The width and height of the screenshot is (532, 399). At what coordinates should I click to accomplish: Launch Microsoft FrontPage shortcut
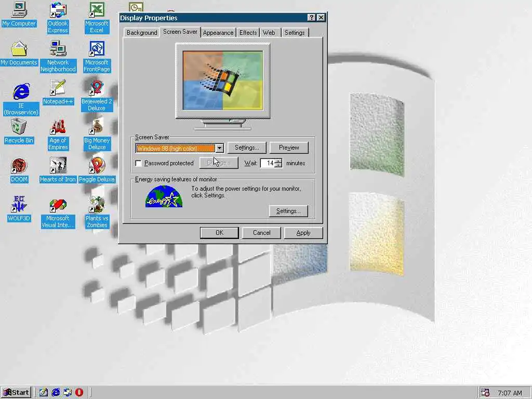point(97,57)
